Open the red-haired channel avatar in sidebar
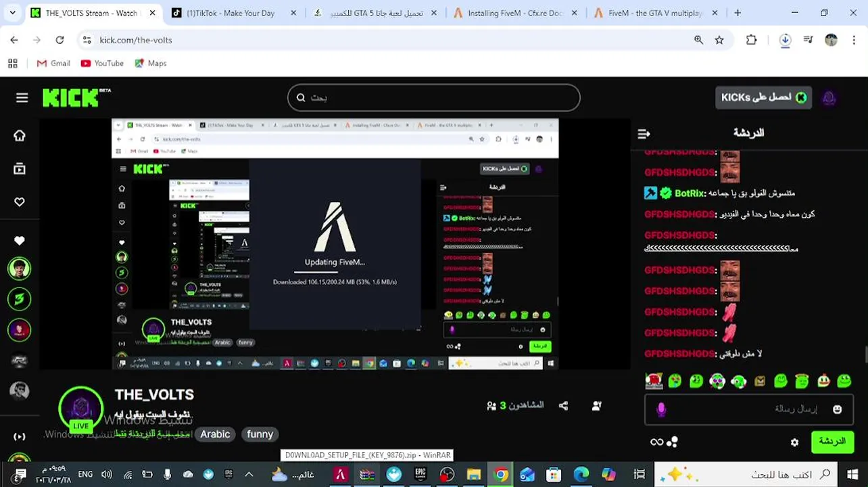The width and height of the screenshot is (868, 487). [x=20, y=329]
